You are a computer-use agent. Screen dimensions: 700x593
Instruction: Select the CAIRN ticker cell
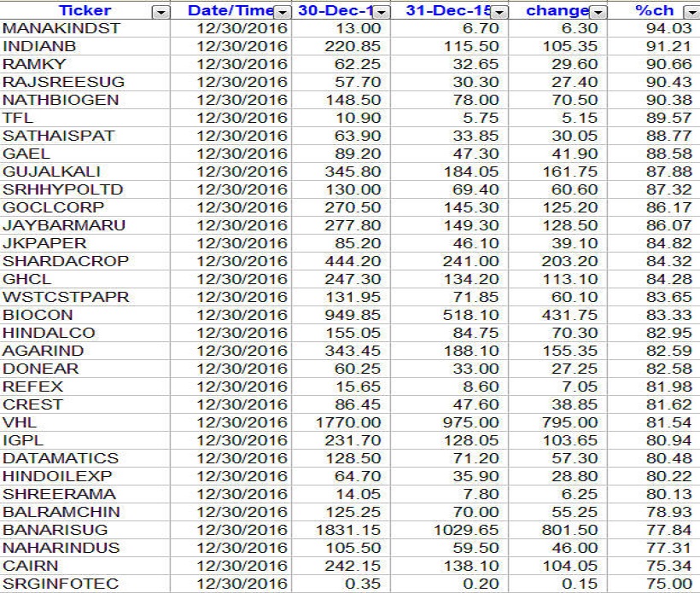85,566
